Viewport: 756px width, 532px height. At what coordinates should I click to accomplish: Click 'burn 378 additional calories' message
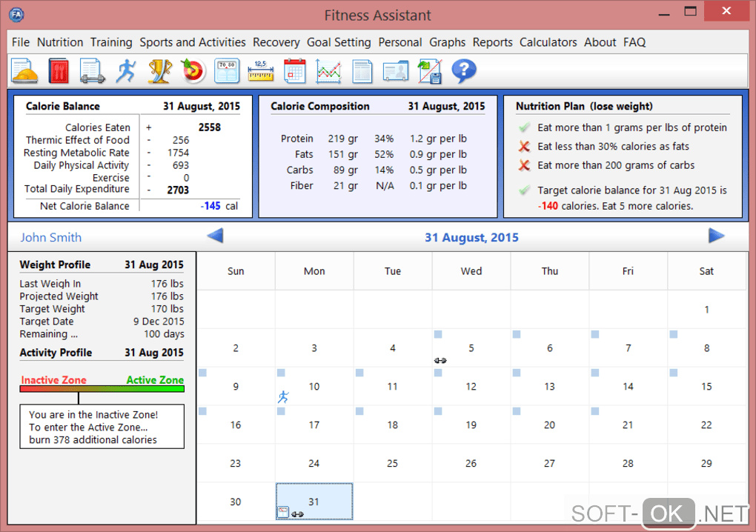point(93,440)
